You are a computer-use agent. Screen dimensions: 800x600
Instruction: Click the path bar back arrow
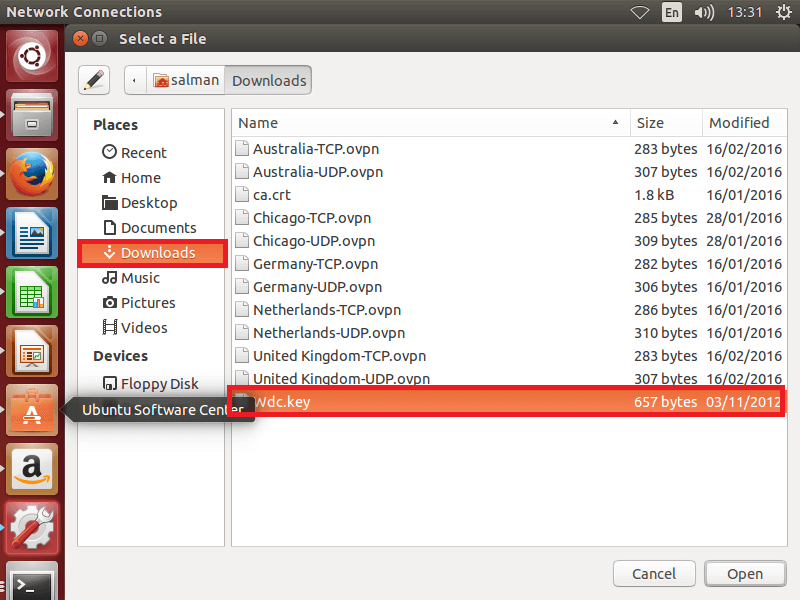[x=134, y=80]
